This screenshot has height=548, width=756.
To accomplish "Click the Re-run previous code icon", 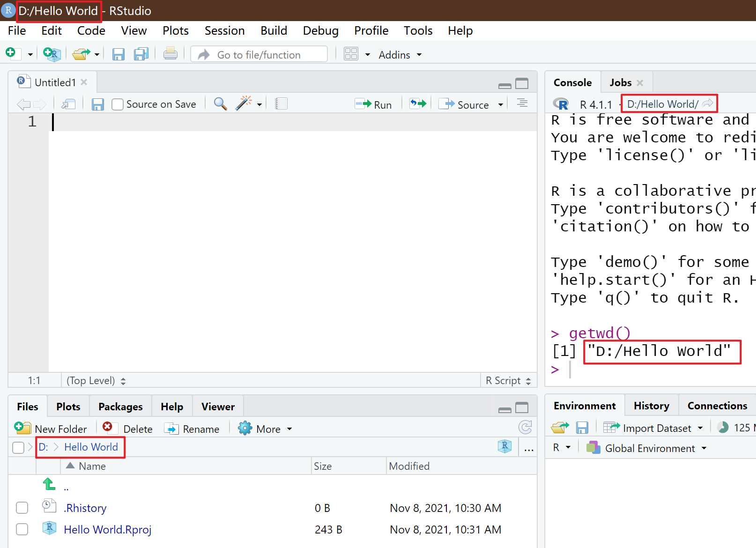I will tap(418, 104).
